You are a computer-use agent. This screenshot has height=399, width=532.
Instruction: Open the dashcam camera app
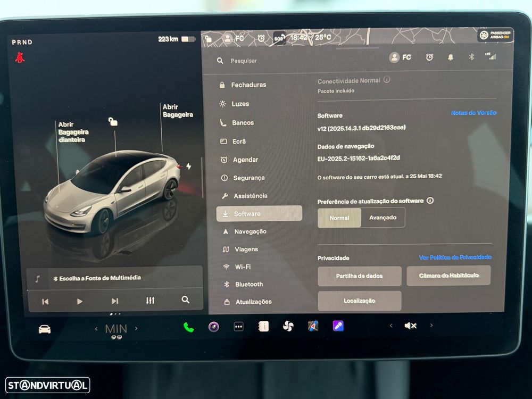pyautogui.click(x=213, y=327)
